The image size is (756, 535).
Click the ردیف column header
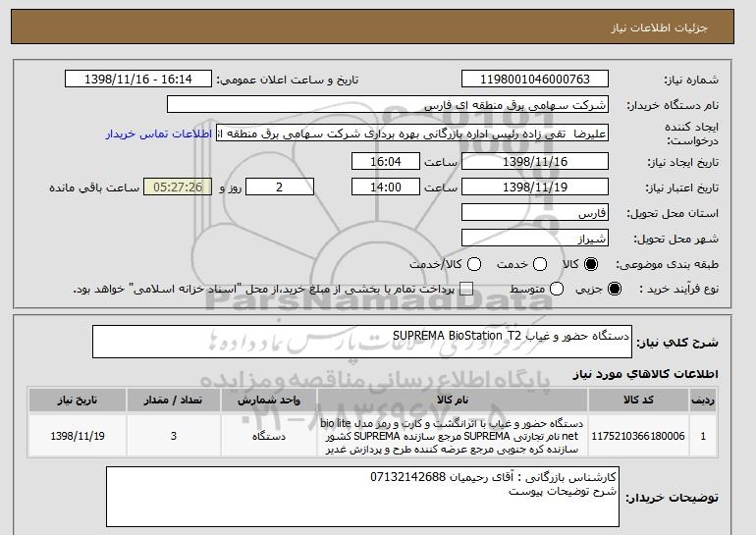coord(703,401)
